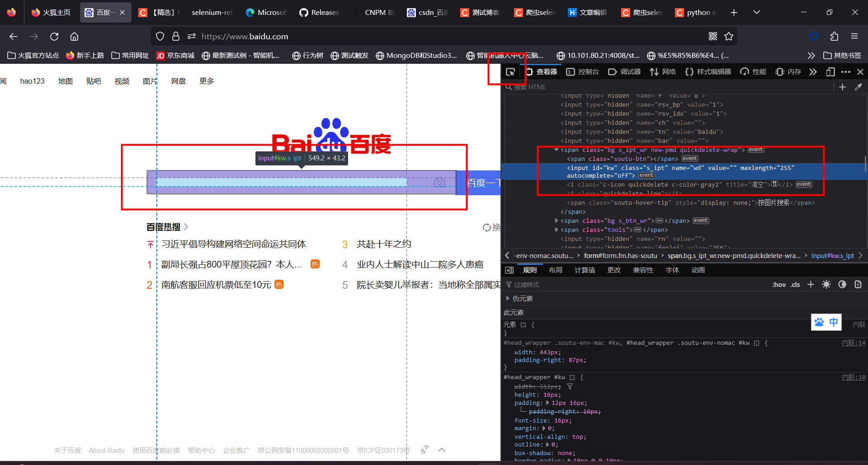Switch to the 计算值 computed tab
The width and height of the screenshot is (868, 465).
[585, 270]
